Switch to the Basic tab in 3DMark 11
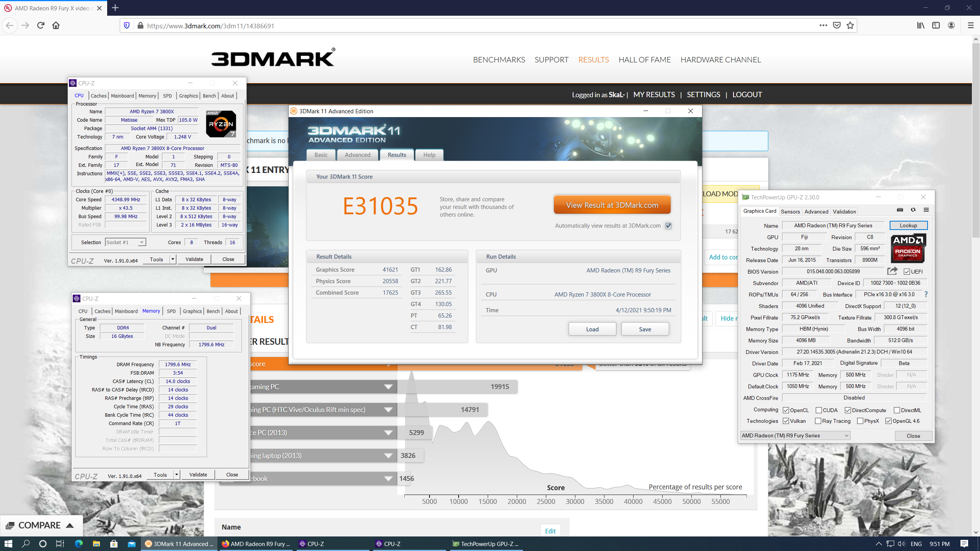 [x=321, y=155]
